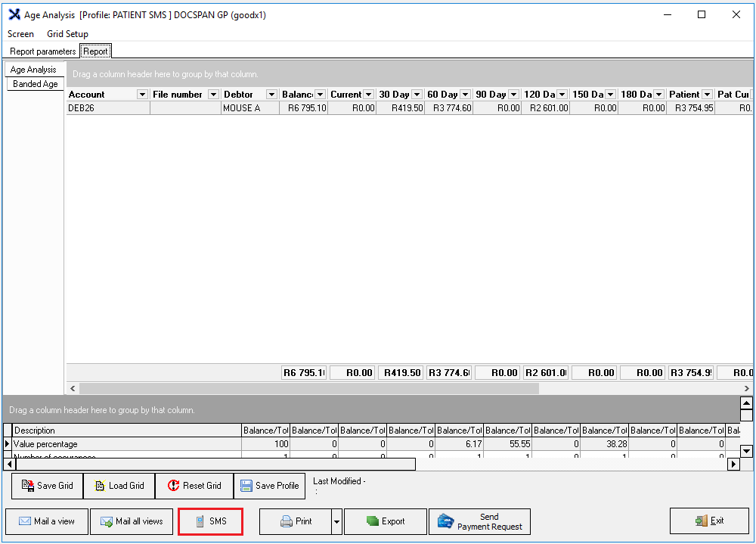The width and height of the screenshot is (756, 544).
Task: Switch to the Report parameters tab
Action: (x=42, y=51)
